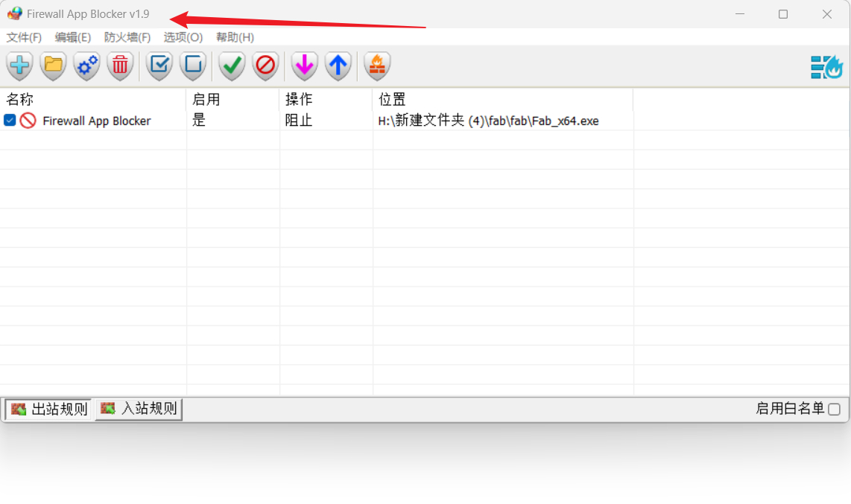The width and height of the screenshot is (851, 504).
Task: Delete the selected rule with the trash icon
Action: point(120,66)
